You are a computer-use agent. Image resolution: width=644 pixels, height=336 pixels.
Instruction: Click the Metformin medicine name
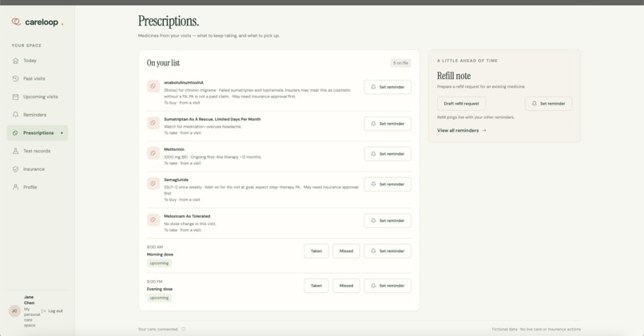coord(174,149)
